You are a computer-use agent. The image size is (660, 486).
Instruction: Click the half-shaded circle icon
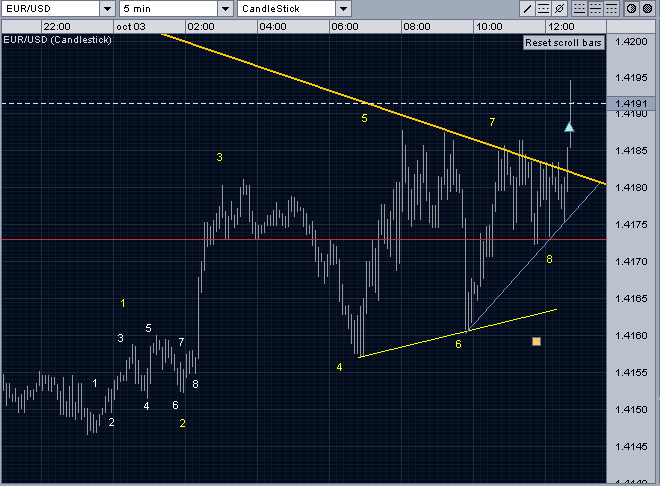coord(631,8)
